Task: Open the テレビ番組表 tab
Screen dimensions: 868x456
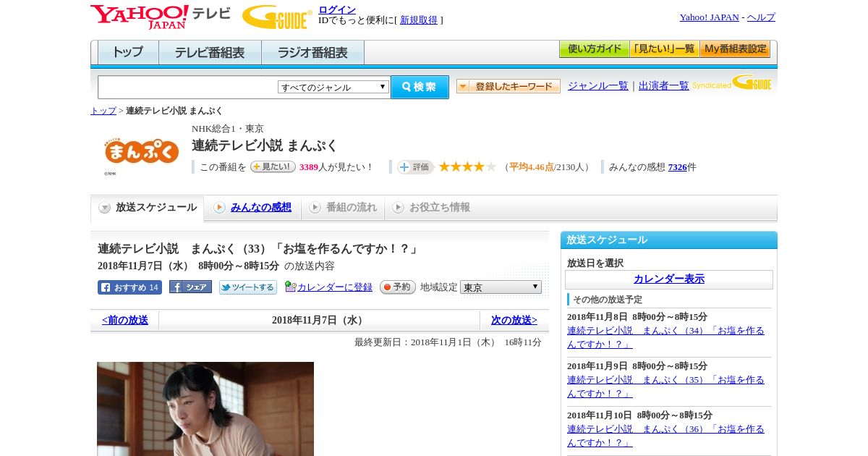Action: 210,53
